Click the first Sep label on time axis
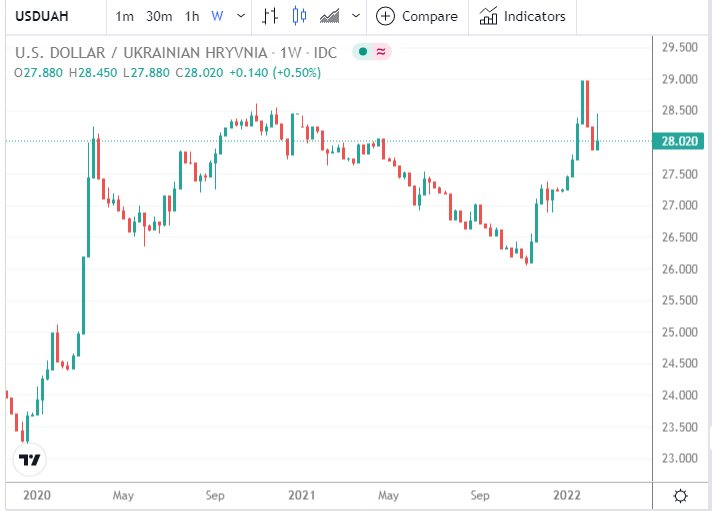This screenshot has width=712, height=511. click(215, 495)
